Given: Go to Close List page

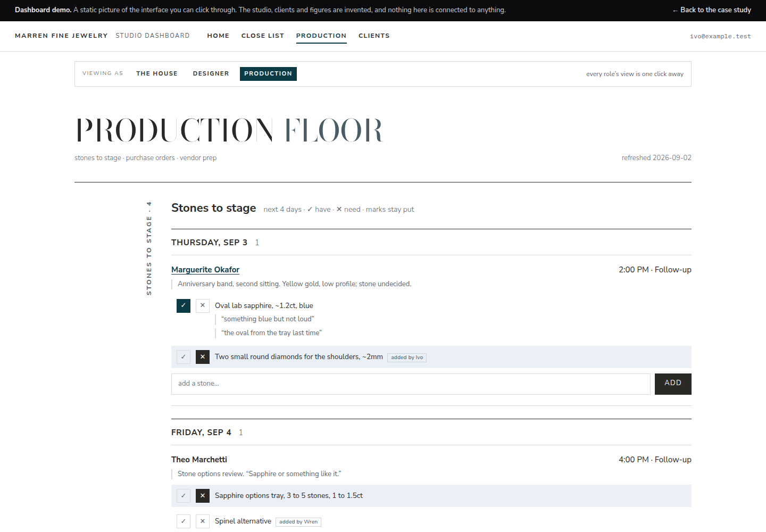Looking at the screenshot, I should pyautogui.click(x=263, y=36).
